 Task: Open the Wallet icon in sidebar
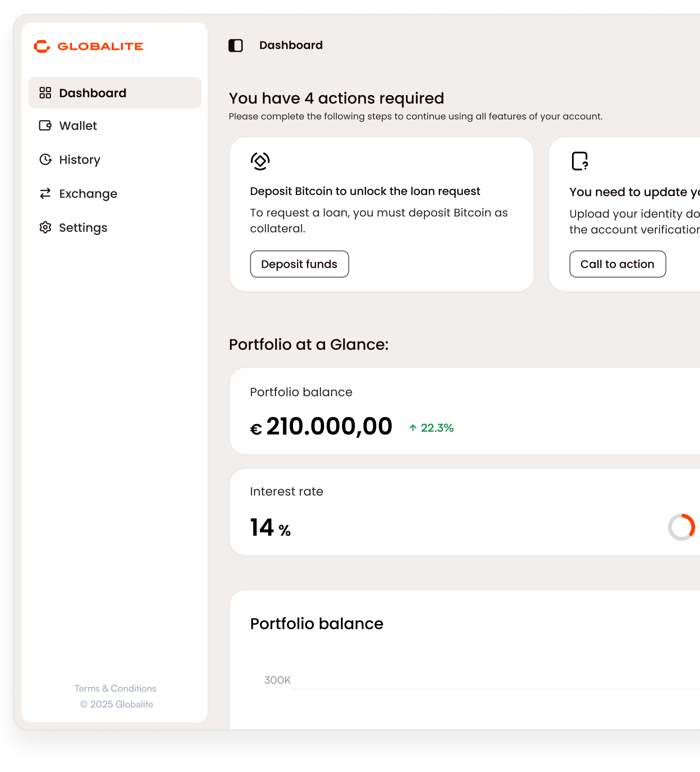pos(45,126)
